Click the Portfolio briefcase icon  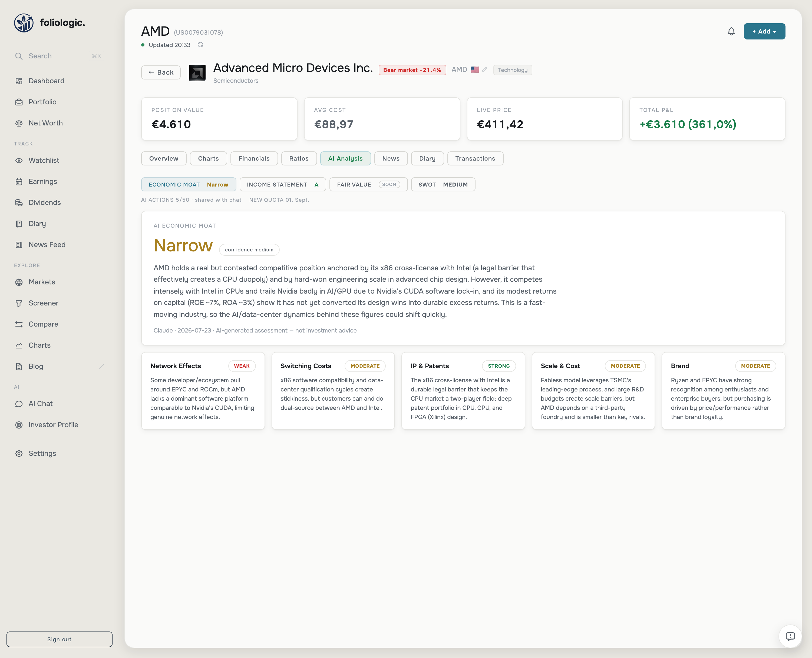[19, 102]
